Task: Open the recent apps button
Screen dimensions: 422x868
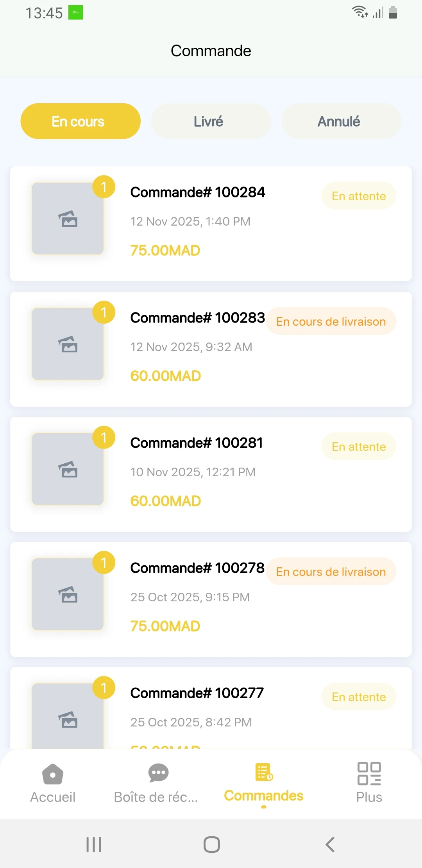Action: point(94,845)
